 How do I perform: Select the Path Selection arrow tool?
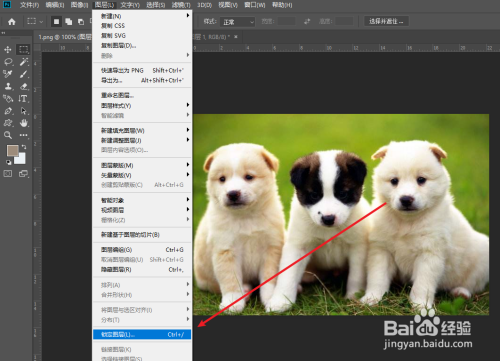tap(23, 111)
